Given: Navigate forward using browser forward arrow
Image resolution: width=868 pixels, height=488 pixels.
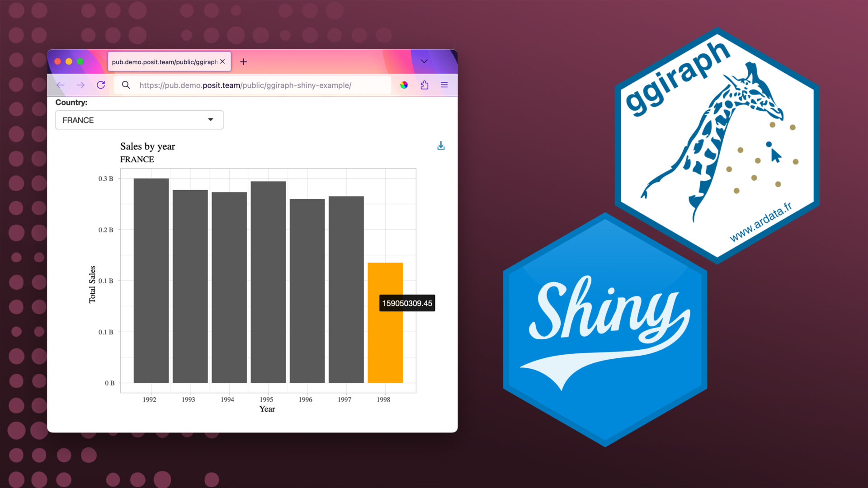Looking at the screenshot, I should tap(80, 84).
